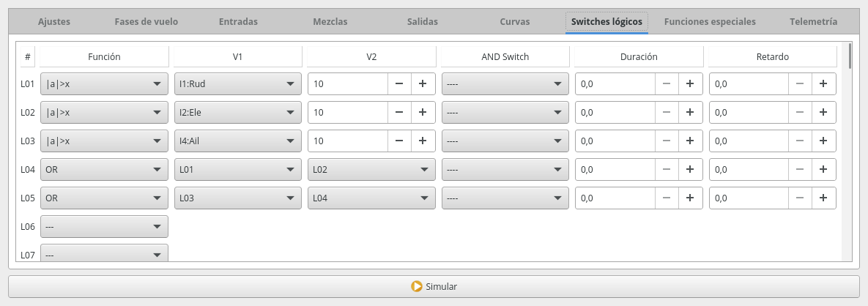This screenshot has height=306, width=868.
Task: Switch to the Mezclas tab
Action: coord(330,22)
